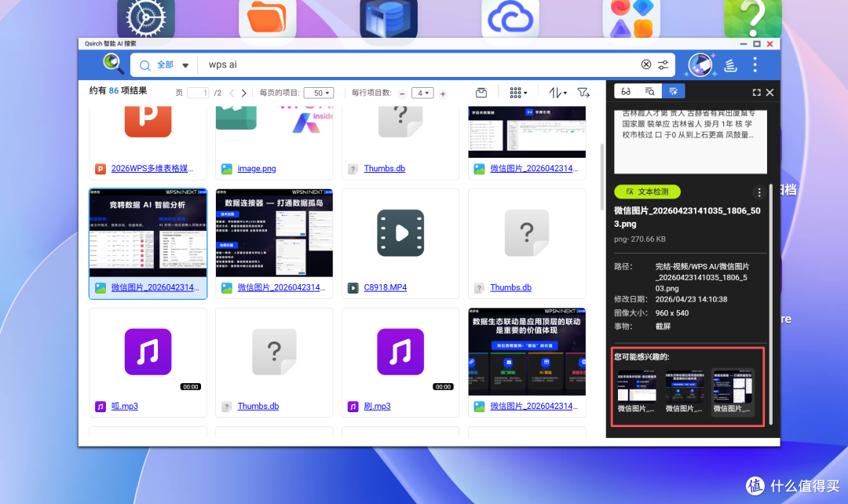Screen dimensions: 848x504
Task: Click the Qsirch magnifier logo icon
Action: click(114, 64)
